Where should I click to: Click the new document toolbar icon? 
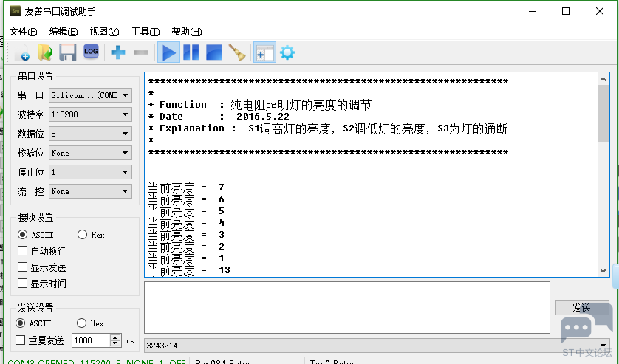pos(22,52)
